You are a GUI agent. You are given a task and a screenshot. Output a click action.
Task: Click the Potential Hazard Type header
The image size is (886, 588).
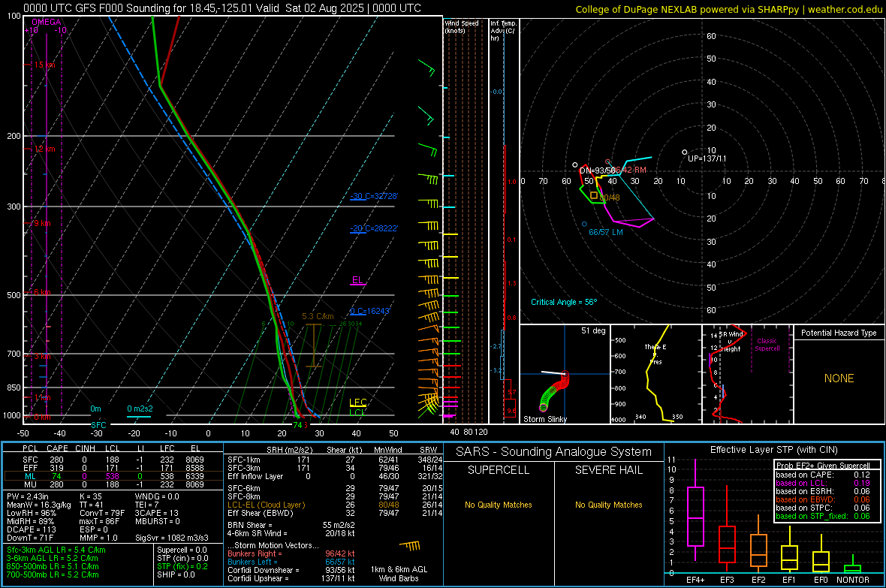coord(839,333)
